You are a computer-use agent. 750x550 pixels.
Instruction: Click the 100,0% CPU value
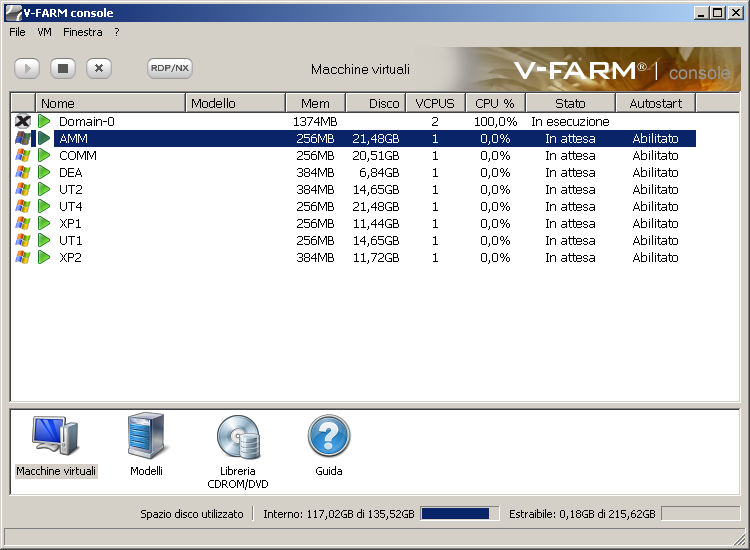pos(496,121)
